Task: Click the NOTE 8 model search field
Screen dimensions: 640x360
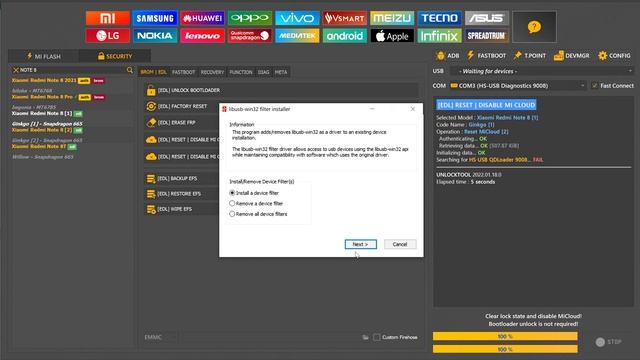Action: [x=73, y=70]
